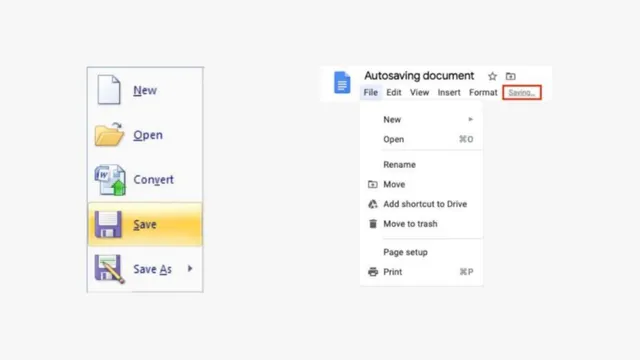The image size is (640, 360).
Task: Click the Drive icon beside Add shortcut
Action: click(373, 204)
